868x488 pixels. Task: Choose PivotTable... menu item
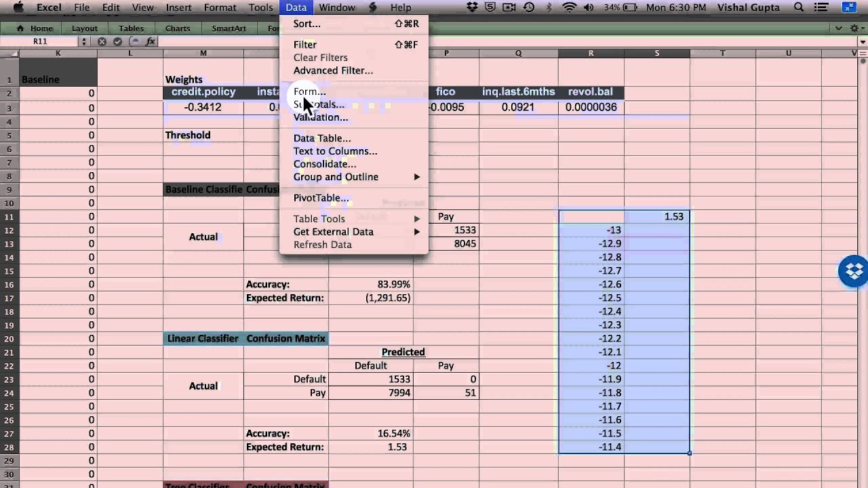click(354, 198)
